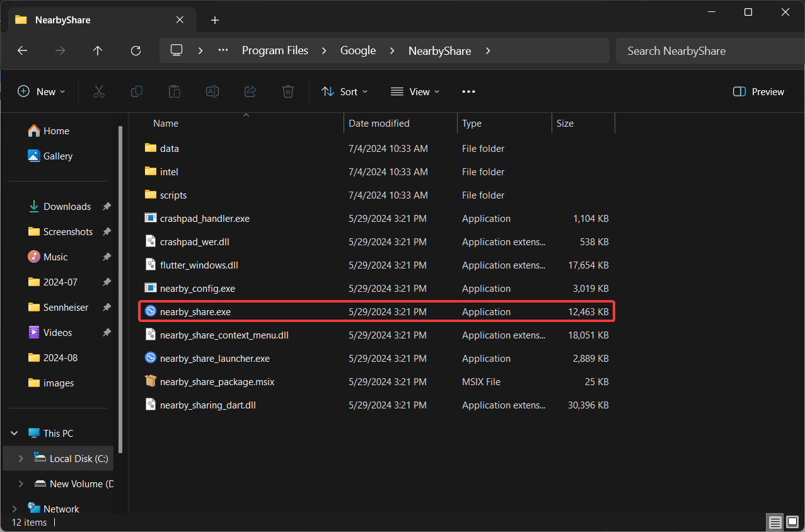The height and width of the screenshot is (532, 805).
Task: Click the Search NearbyShare box
Action: [x=710, y=51]
